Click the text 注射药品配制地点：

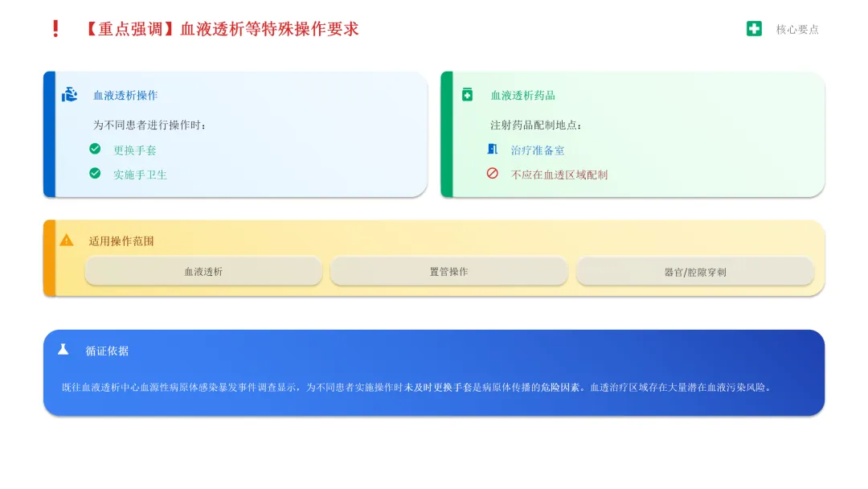(x=536, y=125)
